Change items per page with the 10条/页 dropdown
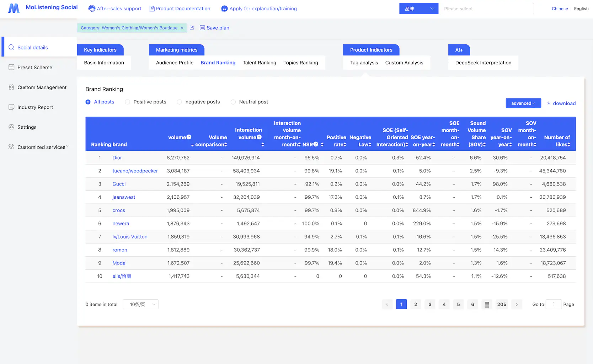The image size is (593, 364). (140, 304)
